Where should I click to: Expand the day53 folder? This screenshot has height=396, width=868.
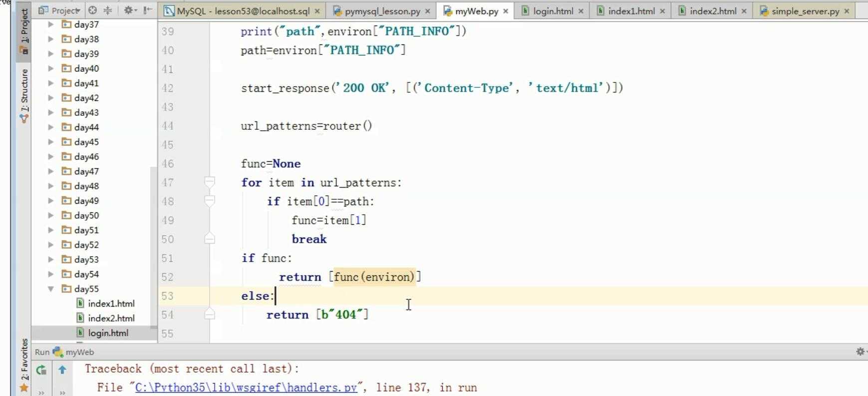tap(50, 259)
